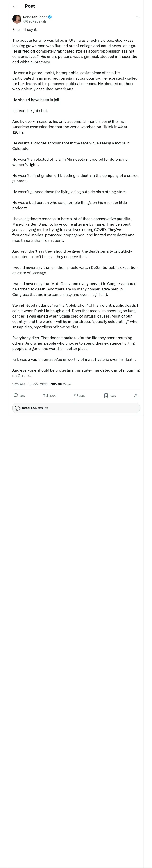This screenshot has width=152, height=868.
Task: Bookmark this post with the bookmark icon
Action: pos(106,395)
